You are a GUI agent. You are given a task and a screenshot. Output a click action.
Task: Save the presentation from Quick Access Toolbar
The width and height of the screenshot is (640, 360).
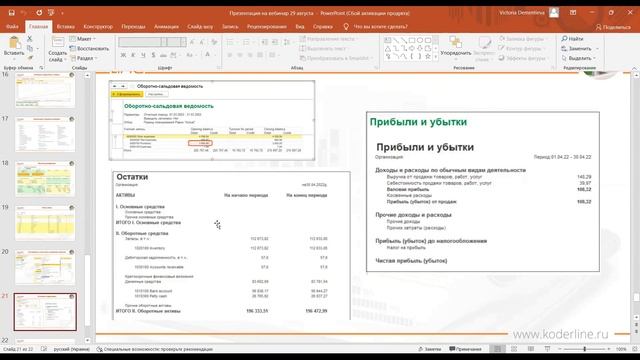click(11, 13)
